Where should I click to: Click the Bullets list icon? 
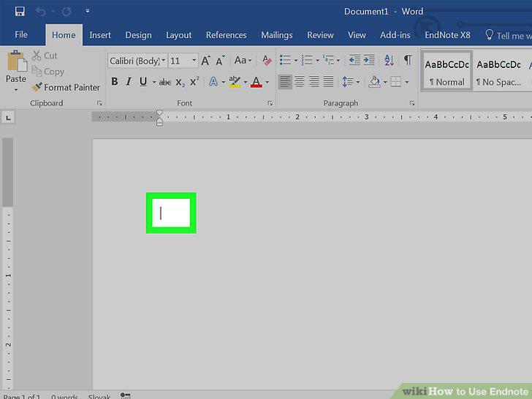pyautogui.click(x=285, y=61)
